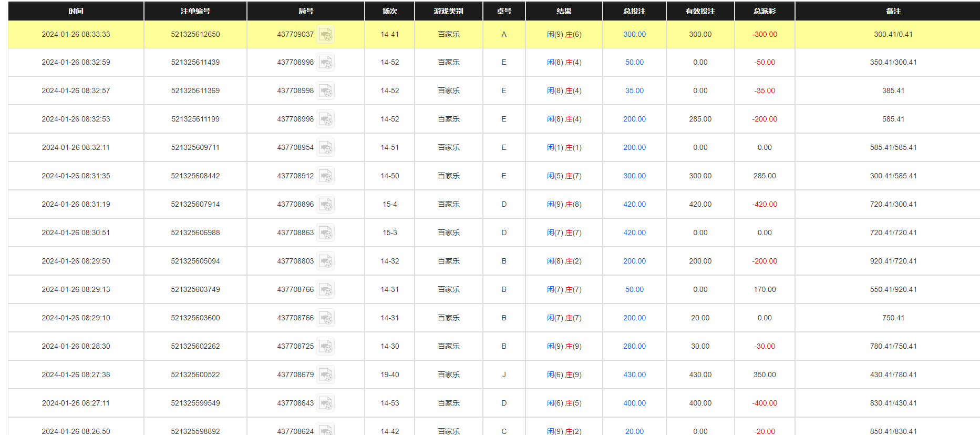
Task: Open replay icon for round 437708643
Action: click(x=325, y=403)
